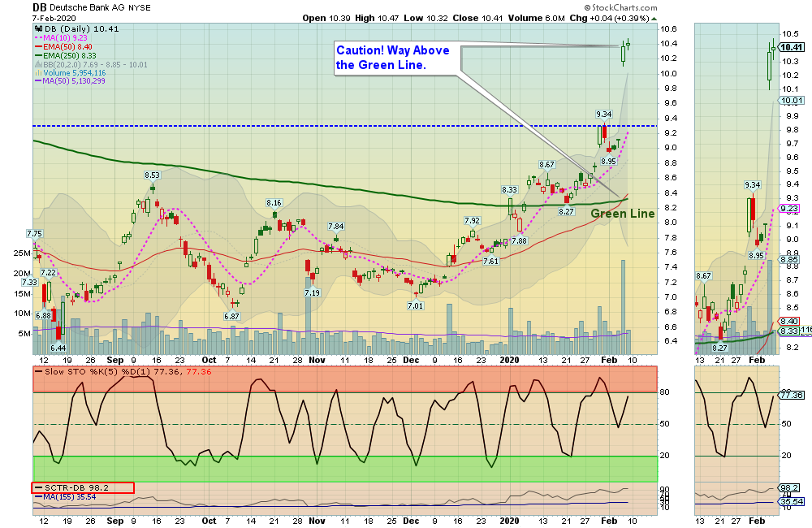Click the 2020 label on the top date axis
This screenshot has width=812, height=528.
(x=510, y=360)
